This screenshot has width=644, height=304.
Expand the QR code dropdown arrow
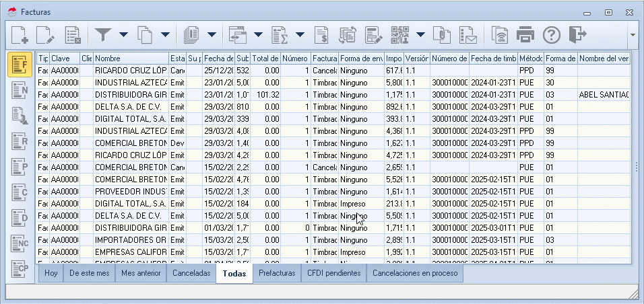coord(421,34)
